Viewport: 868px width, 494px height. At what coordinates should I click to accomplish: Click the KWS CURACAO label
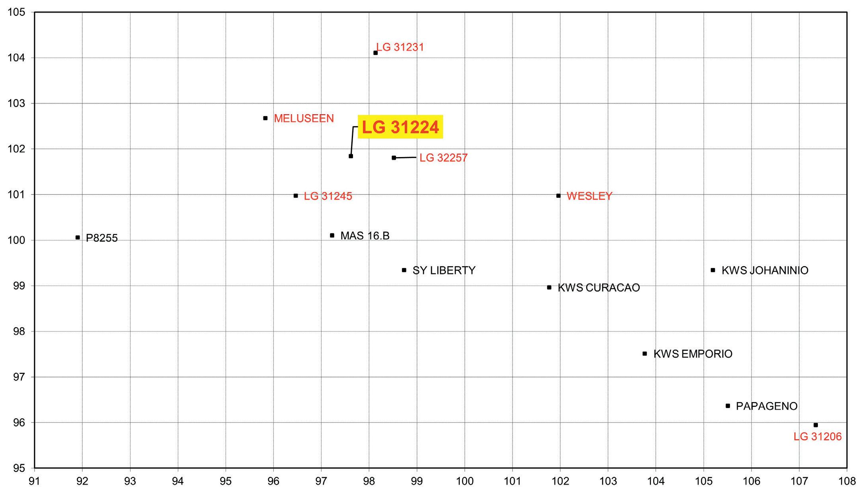coord(599,288)
